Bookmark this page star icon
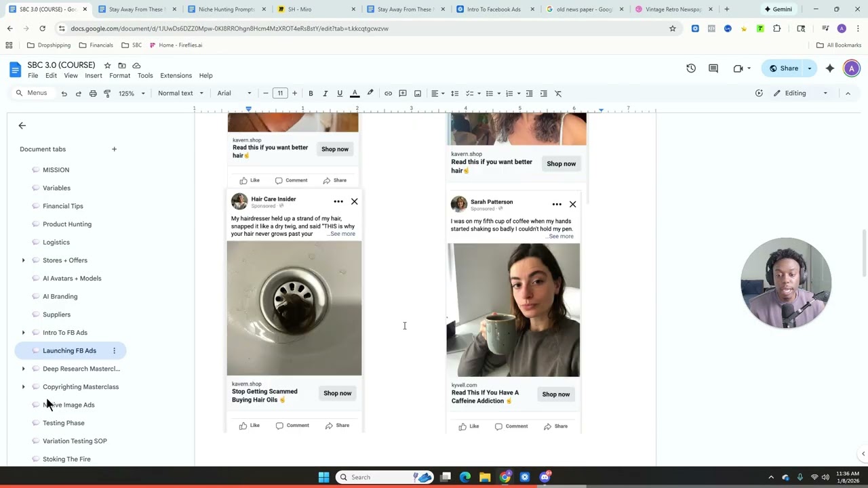 pos(673,28)
